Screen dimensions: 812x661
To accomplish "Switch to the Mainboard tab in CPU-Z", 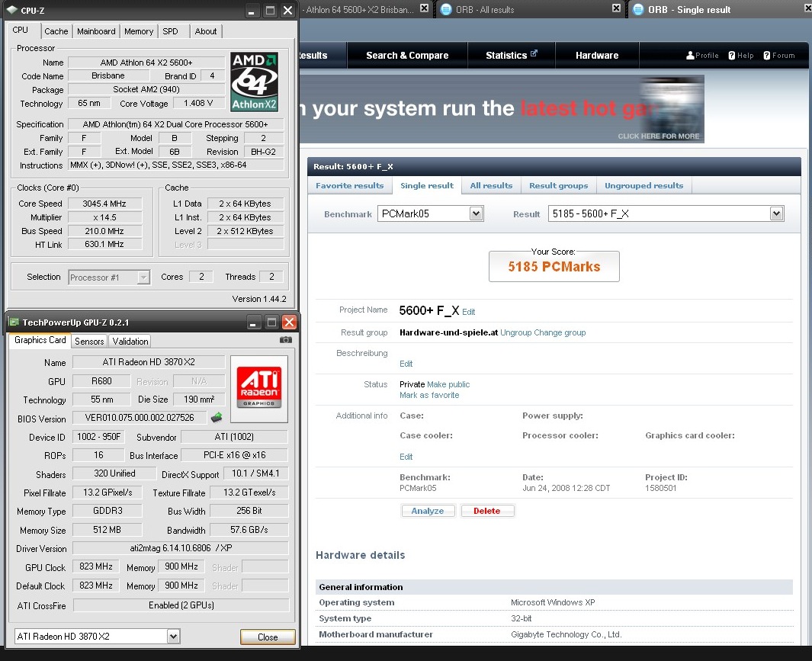I will (96, 31).
